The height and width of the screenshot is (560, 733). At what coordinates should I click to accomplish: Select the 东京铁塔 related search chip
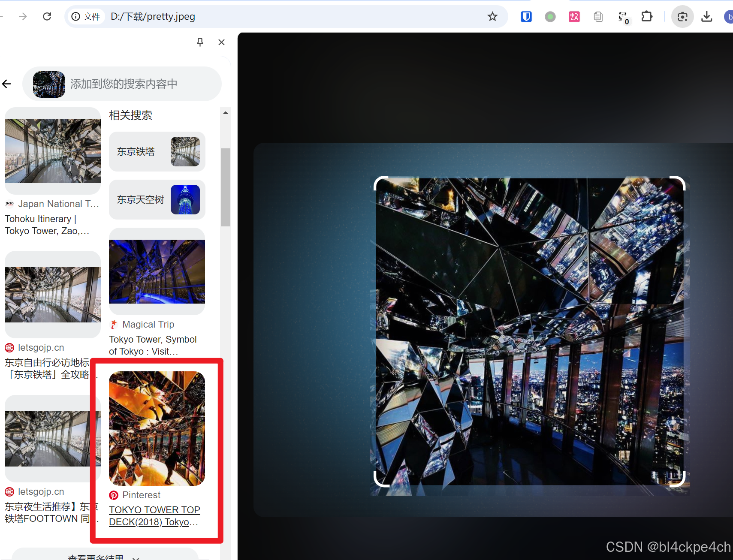(x=157, y=151)
